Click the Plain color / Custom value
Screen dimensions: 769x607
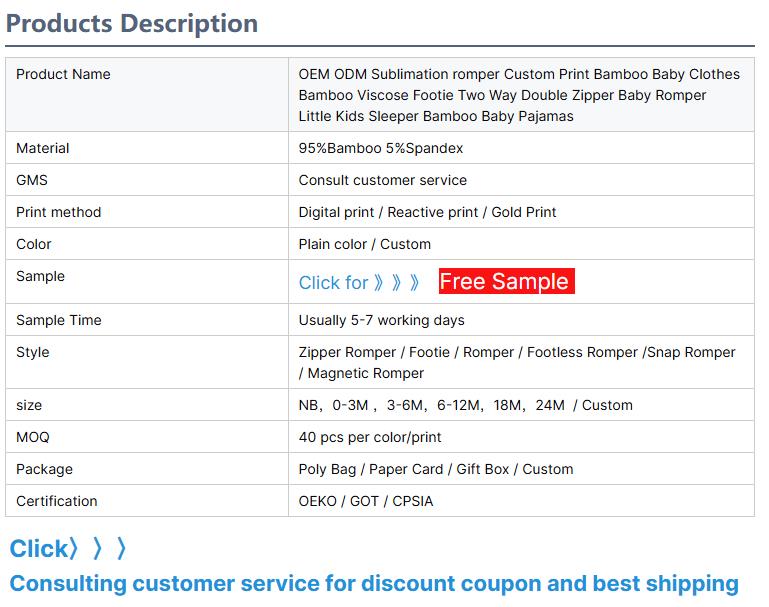click(364, 244)
